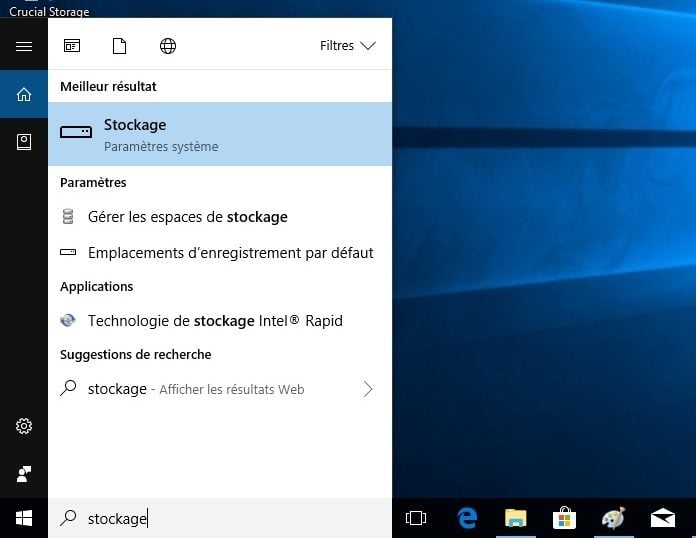This screenshot has height=538, width=696.
Task: Filter results by Documents icon
Action: (119, 46)
